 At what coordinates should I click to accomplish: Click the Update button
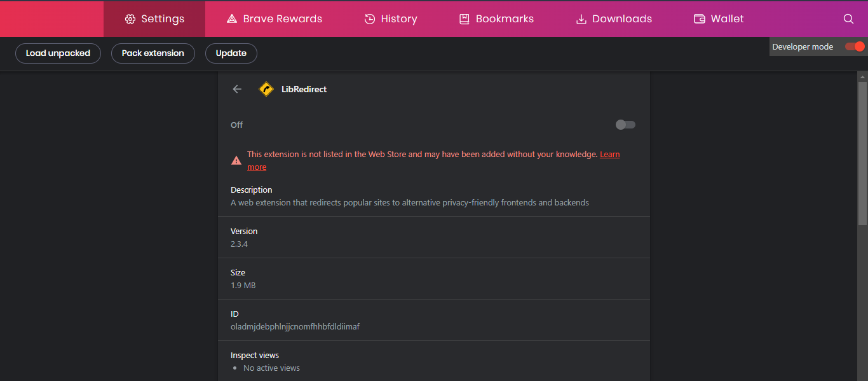[231, 53]
